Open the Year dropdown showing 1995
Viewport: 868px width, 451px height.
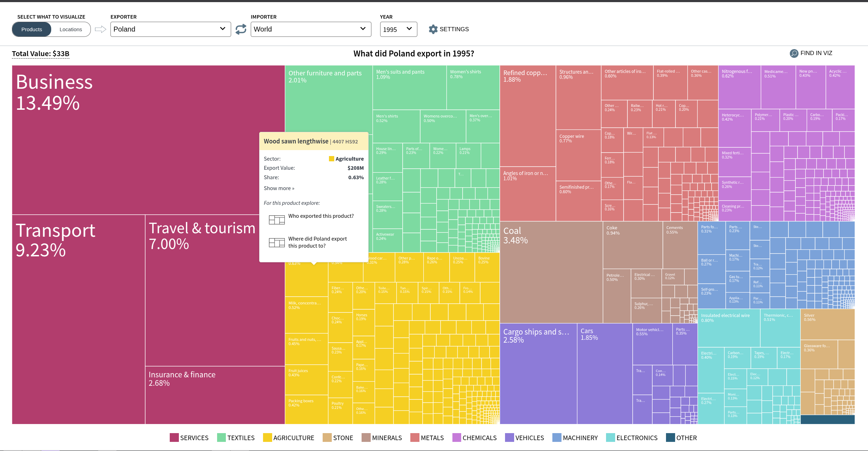point(398,29)
